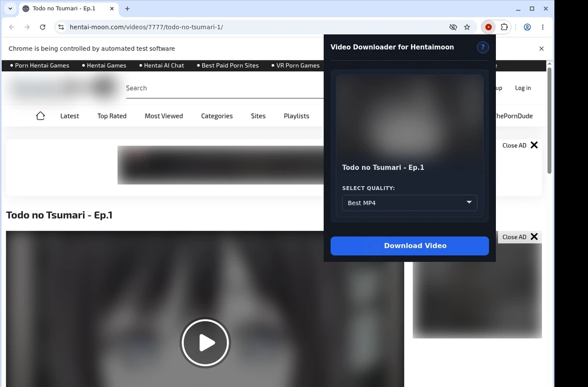This screenshot has width=588, height=387.
Task: Click the crossed-eye icon in the address bar
Action: (x=453, y=27)
